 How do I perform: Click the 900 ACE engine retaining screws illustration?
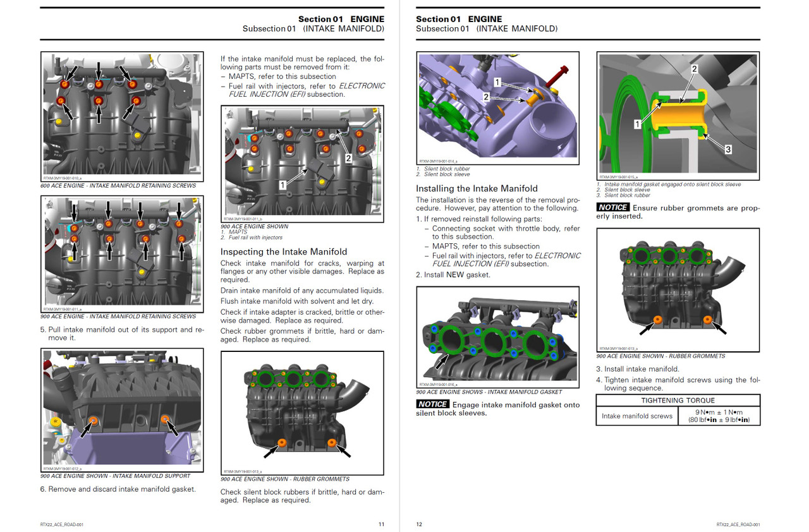123,253
